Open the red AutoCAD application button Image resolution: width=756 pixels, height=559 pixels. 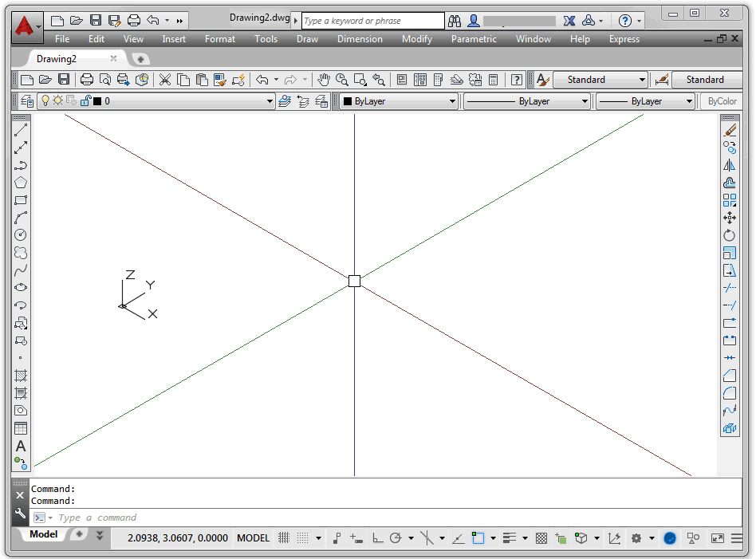tap(26, 26)
